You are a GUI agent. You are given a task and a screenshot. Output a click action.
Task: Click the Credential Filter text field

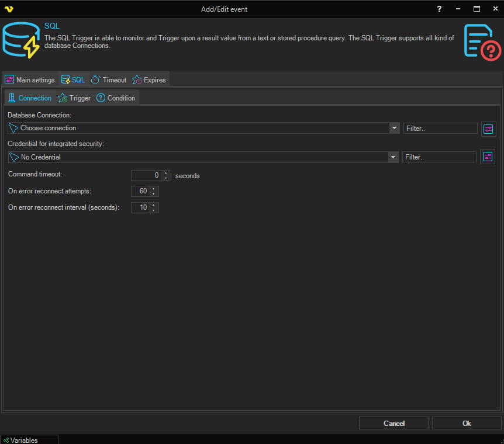click(439, 157)
